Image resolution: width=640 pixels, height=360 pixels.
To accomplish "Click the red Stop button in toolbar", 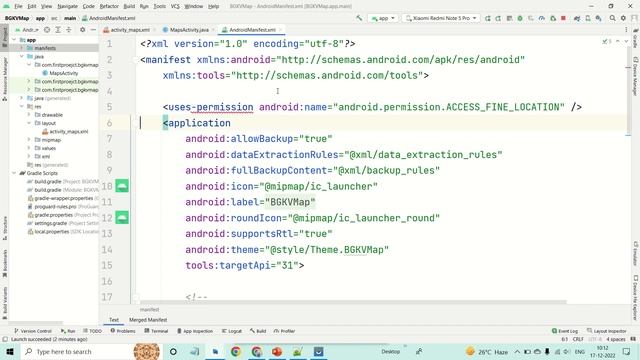I will (x=563, y=18).
